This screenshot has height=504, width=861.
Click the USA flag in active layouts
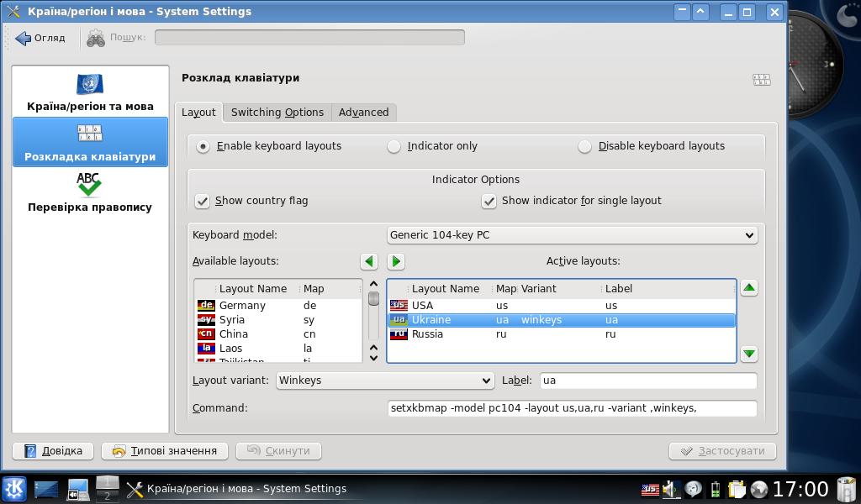(x=399, y=306)
